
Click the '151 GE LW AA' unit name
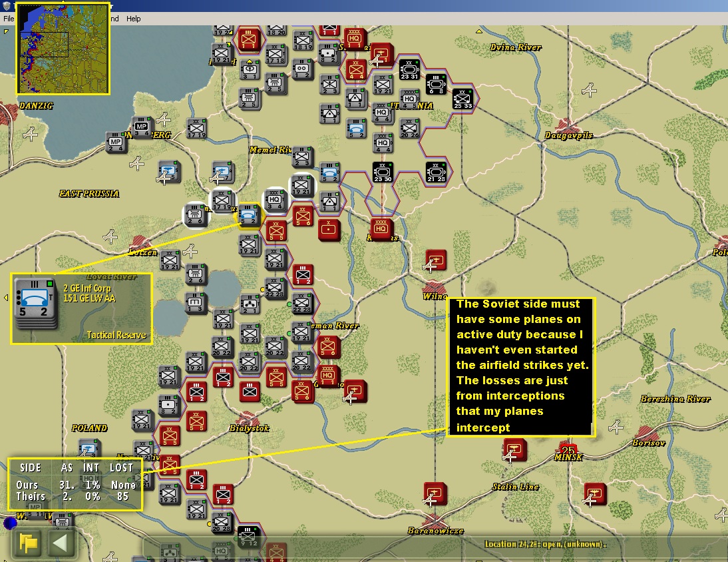click(x=90, y=298)
